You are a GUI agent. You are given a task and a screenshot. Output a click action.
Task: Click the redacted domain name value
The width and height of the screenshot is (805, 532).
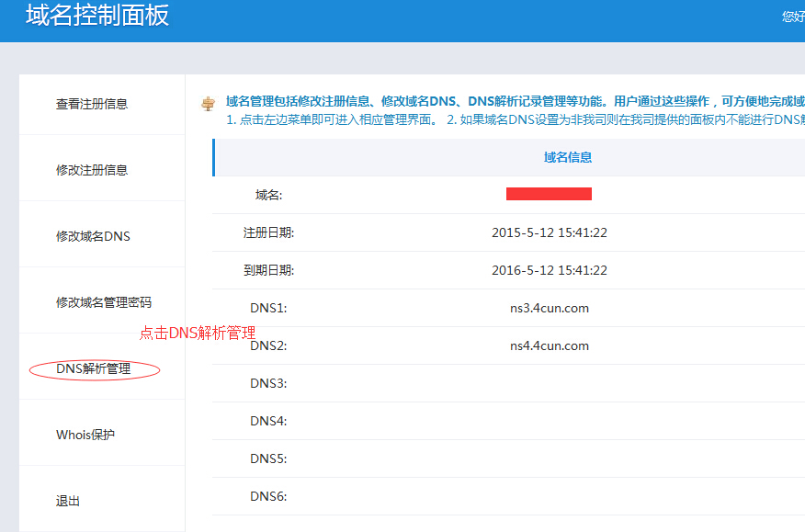tap(549, 193)
